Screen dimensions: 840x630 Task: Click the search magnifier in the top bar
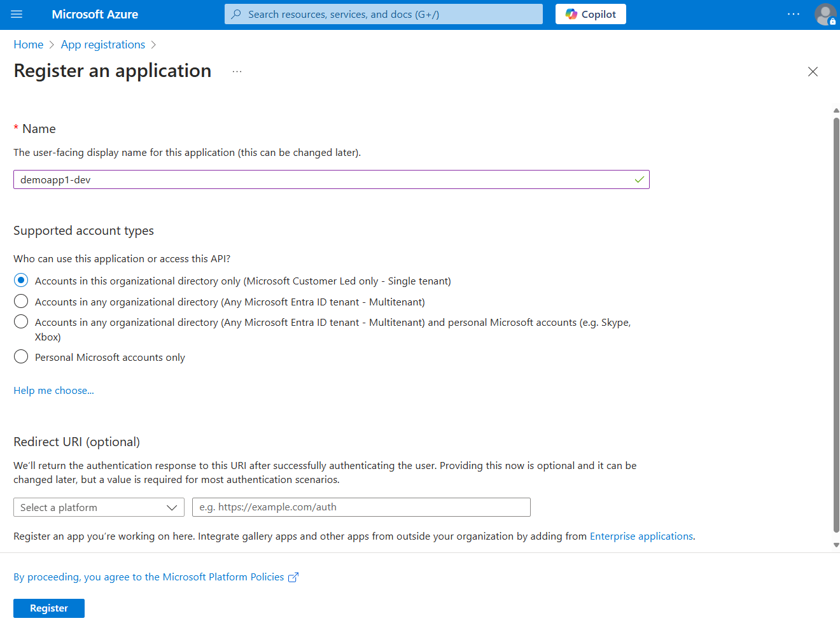tap(236, 13)
